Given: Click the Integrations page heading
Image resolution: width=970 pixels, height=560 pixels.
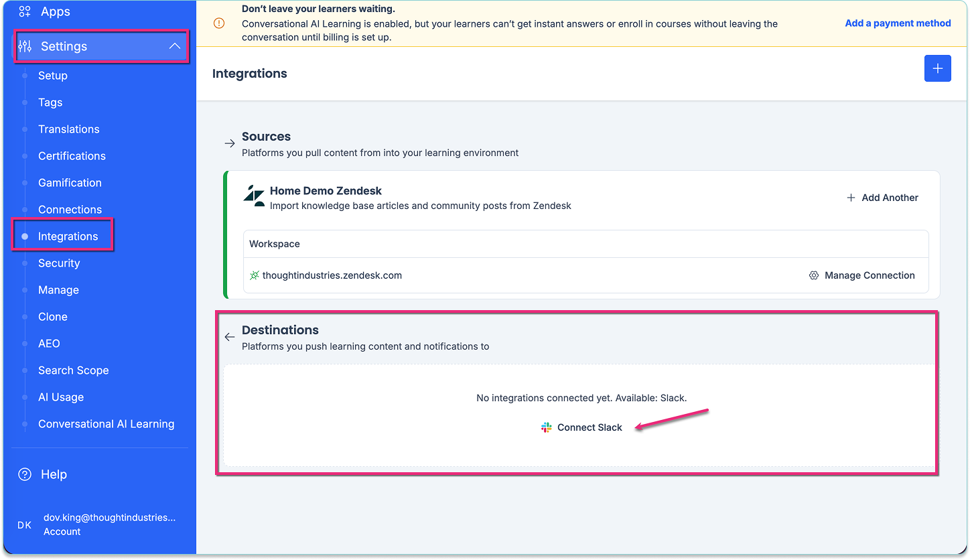Looking at the screenshot, I should point(250,74).
